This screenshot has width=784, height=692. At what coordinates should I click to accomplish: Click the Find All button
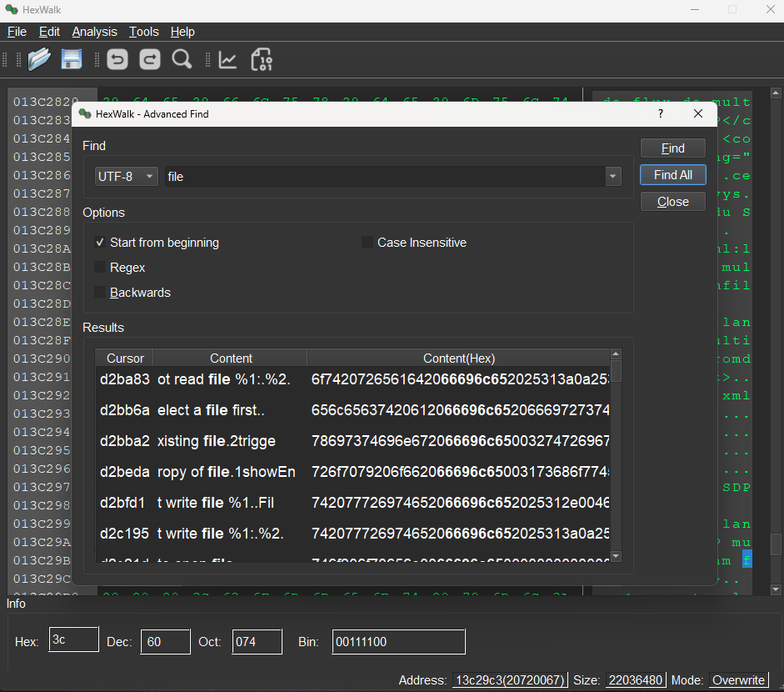[x=672, y=174]
